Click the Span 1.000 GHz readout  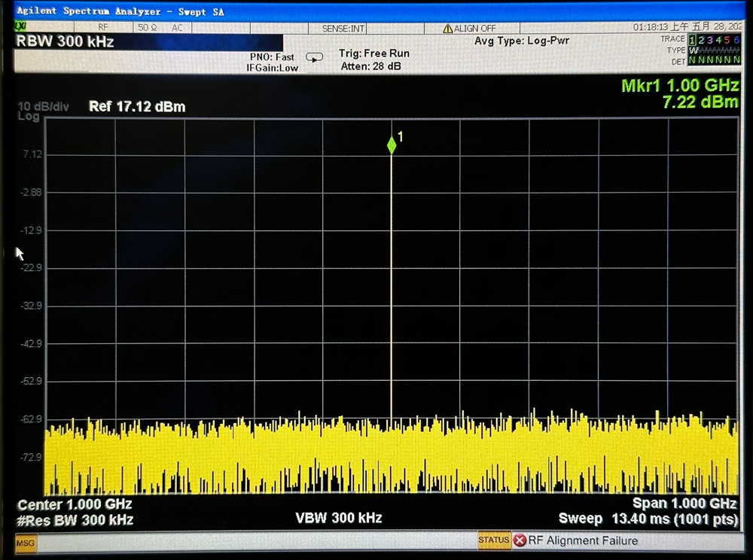[x=684, y=504]
